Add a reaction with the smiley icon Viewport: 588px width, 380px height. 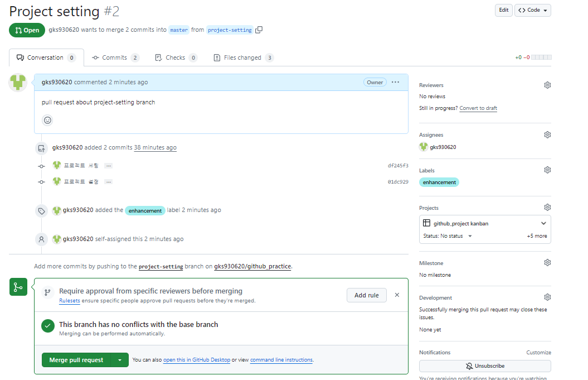coord(47,120)
